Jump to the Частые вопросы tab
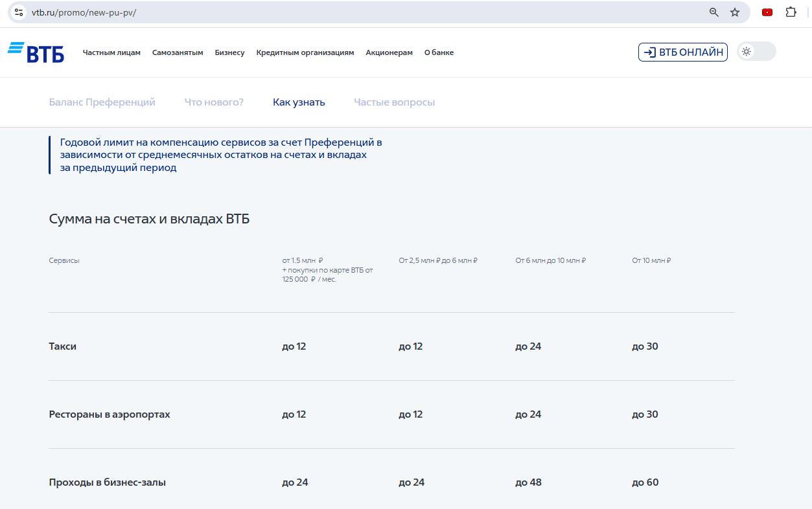This screenshot has height=509, width=812. pyautogui.click(x=394, y=102)
